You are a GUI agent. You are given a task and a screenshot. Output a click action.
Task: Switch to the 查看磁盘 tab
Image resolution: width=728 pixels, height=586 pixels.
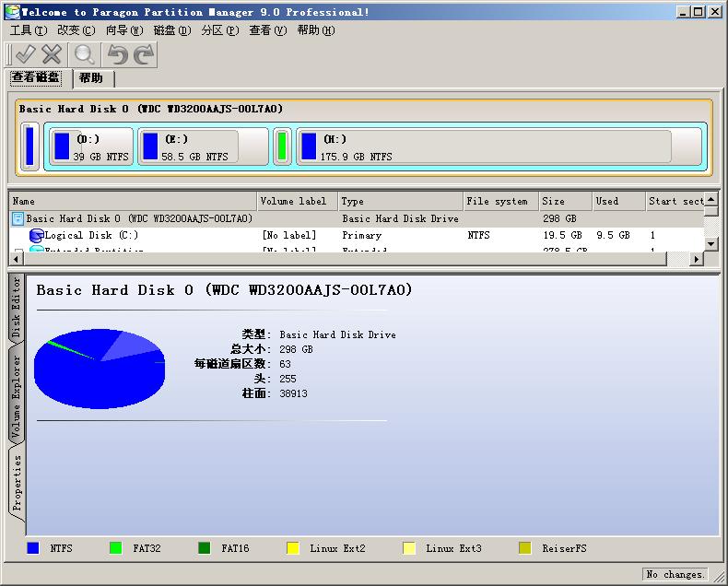(x=36, y=77)
